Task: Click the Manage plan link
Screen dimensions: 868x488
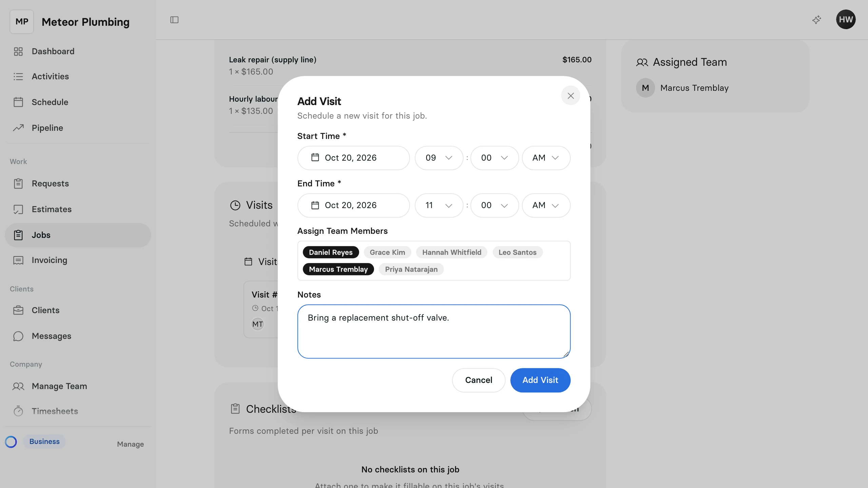Action: click(x=130, y=444)
